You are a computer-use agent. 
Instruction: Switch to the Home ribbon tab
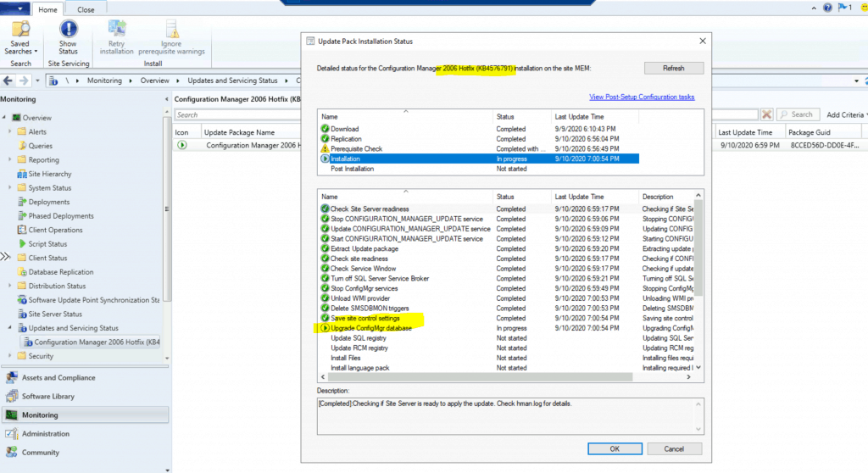(47, 9)
